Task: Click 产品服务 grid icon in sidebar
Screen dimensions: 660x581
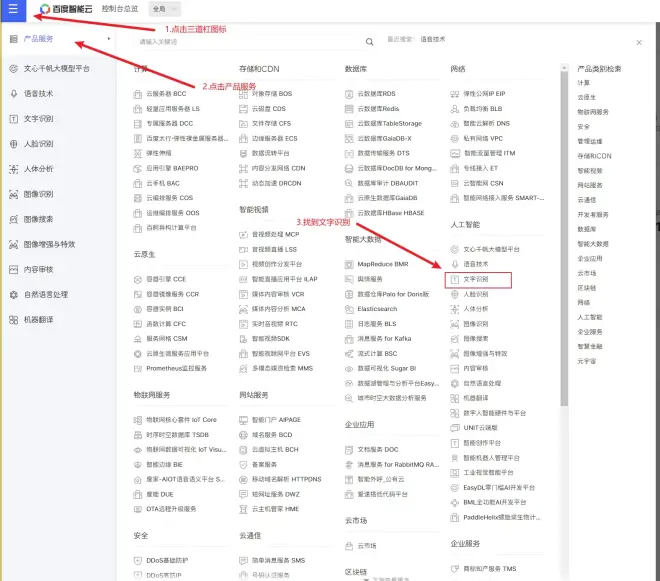Action: coord(13,39)
